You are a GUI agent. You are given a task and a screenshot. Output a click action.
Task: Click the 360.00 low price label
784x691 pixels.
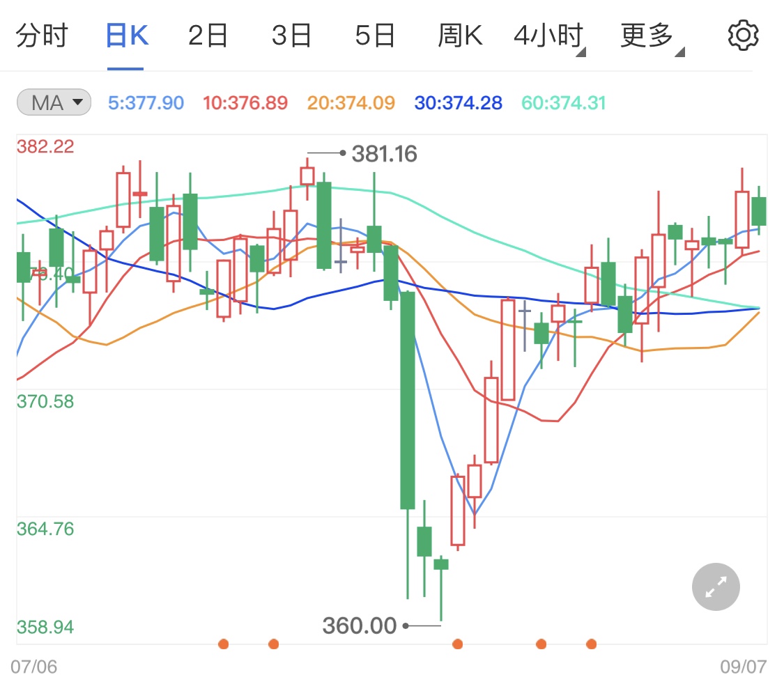click(360, 626)
